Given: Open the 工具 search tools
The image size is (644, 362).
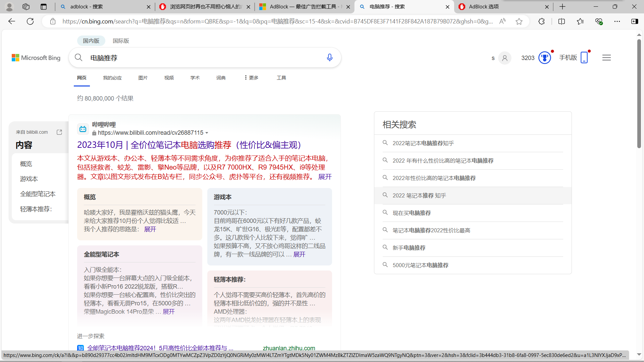Looking at the screenshot, I should tap(281, 78).
